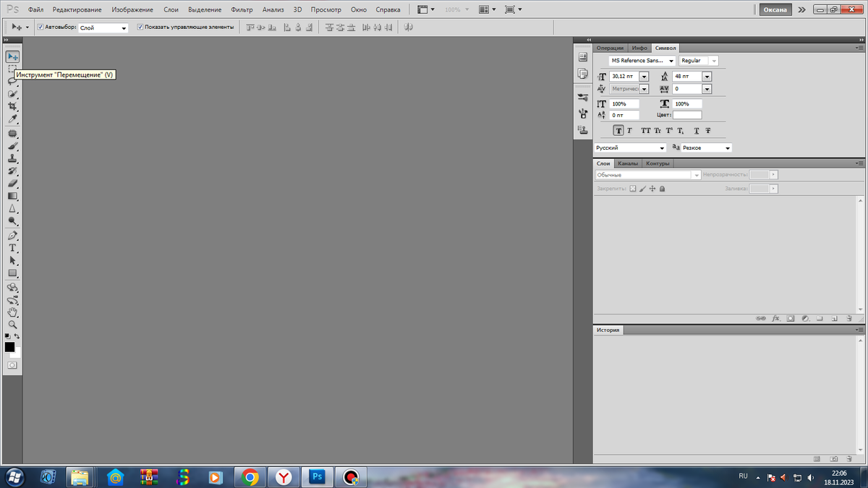Open collapsed Brush presets panel icon
Viewport: 868px width, 488px height.
click(582, 96)
